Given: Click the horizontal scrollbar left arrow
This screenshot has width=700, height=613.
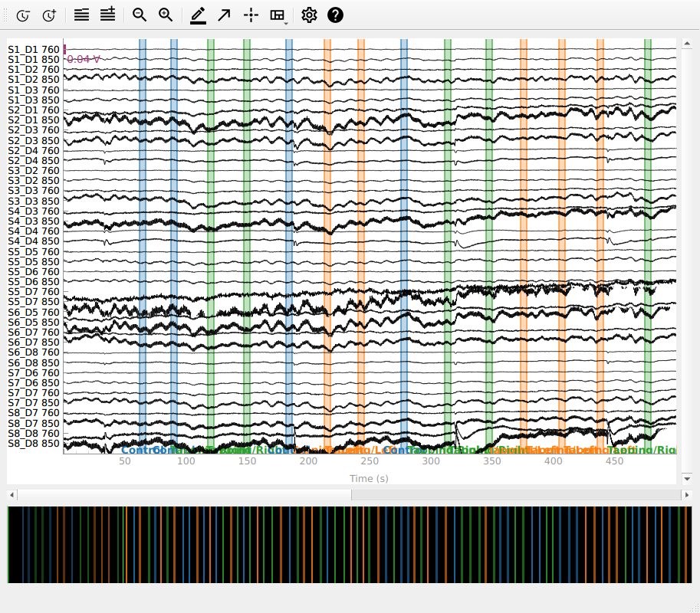Looking at the screenshot, I should pos(12,495).
